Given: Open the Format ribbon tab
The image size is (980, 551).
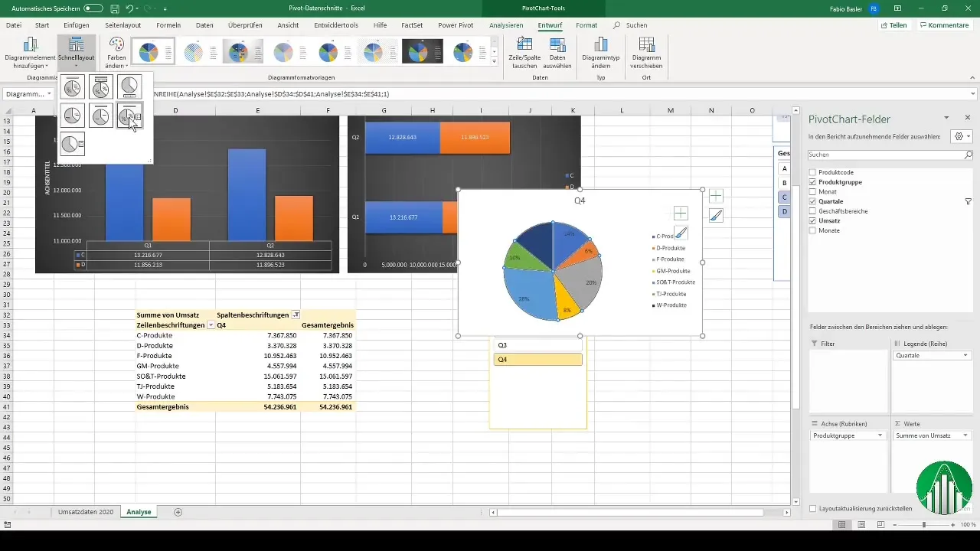Looking at the screenshot, I should (x=586, y=25).
